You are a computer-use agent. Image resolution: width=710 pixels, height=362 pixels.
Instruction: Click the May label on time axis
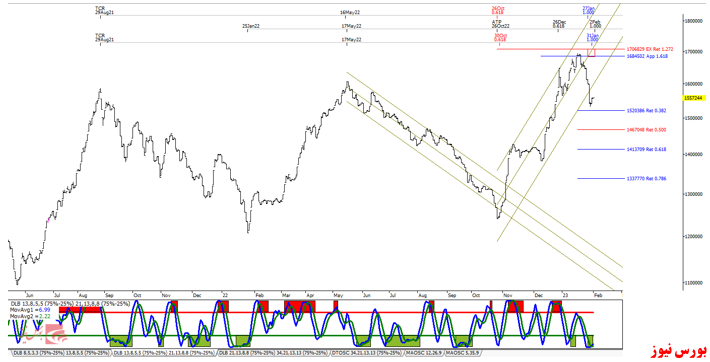pos(338,295)
